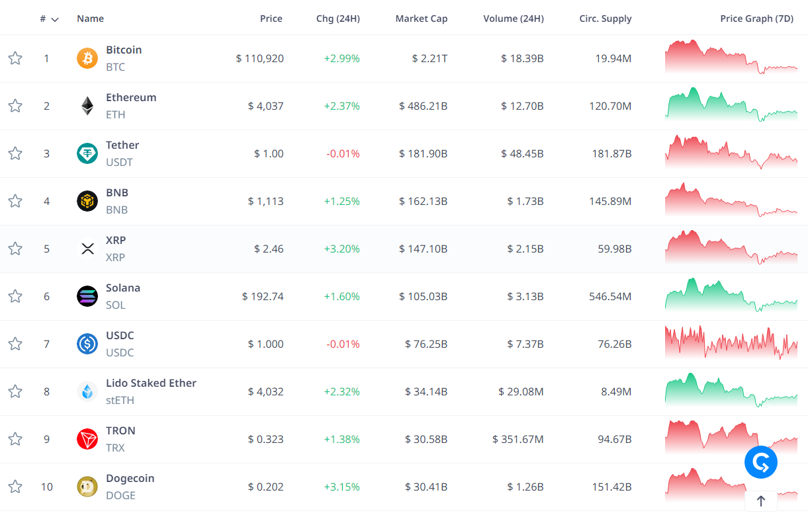Click the scroll-to-top arrow button
Viewport: 812px width, 519px height.
[760, 501]
